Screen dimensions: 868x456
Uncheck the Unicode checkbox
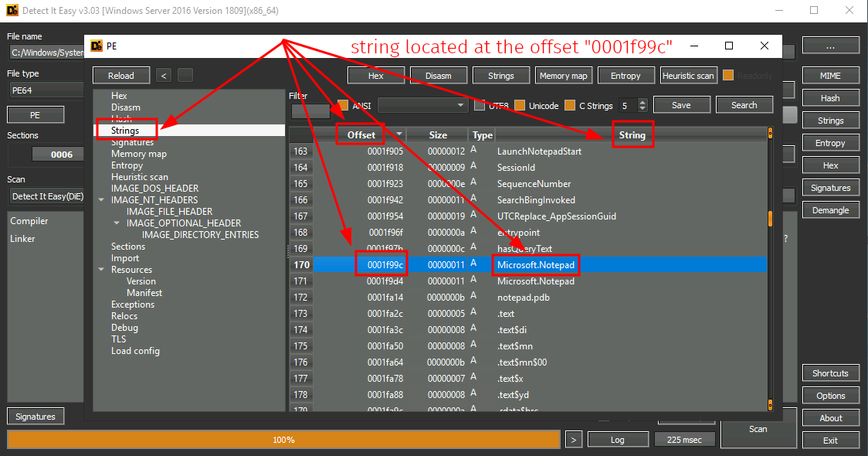(520, 106)
